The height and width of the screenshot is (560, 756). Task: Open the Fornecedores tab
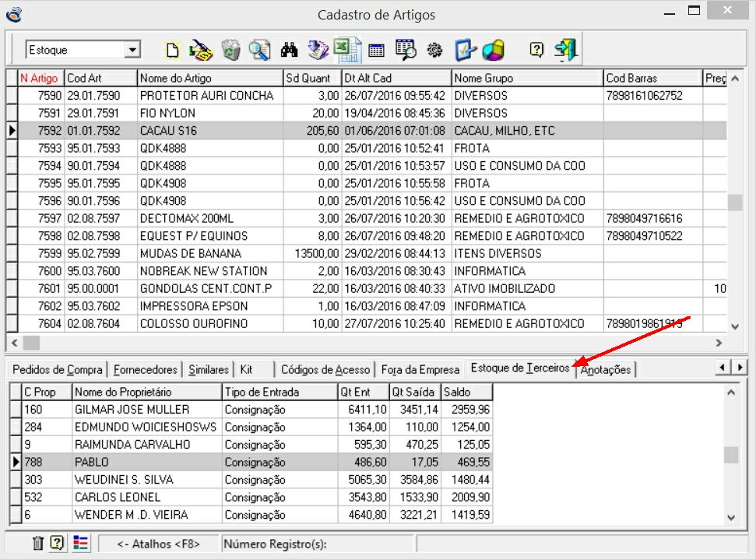click(x=145, y=369)
